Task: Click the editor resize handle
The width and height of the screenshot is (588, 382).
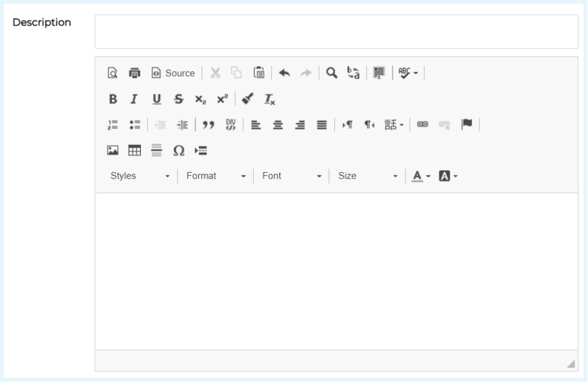Action: point(571,363)
